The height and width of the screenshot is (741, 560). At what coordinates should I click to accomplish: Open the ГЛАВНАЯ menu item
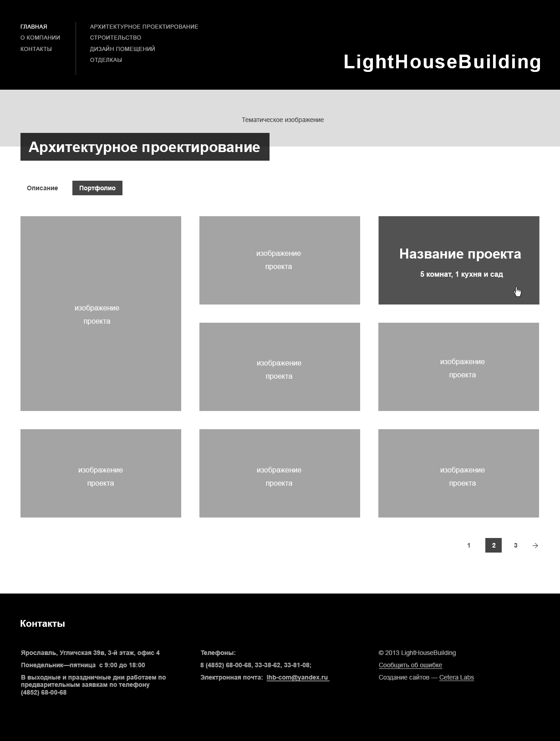tap(34, 26)
